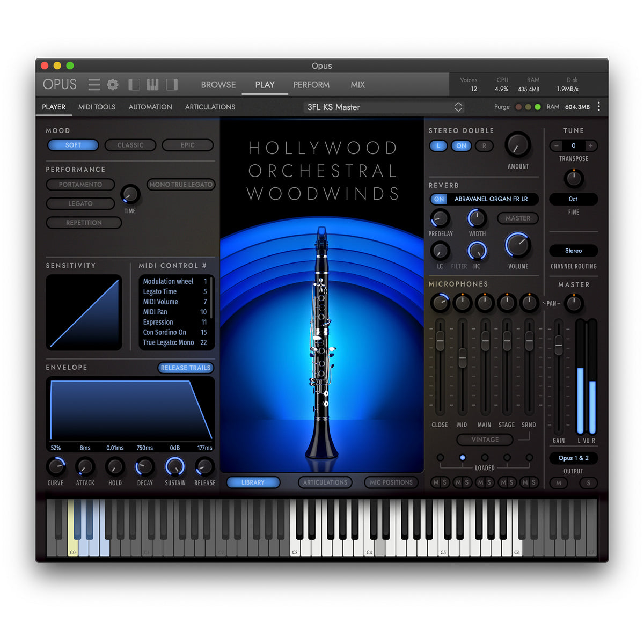Click the Stereo Double Amount knob

coord(518,145)
